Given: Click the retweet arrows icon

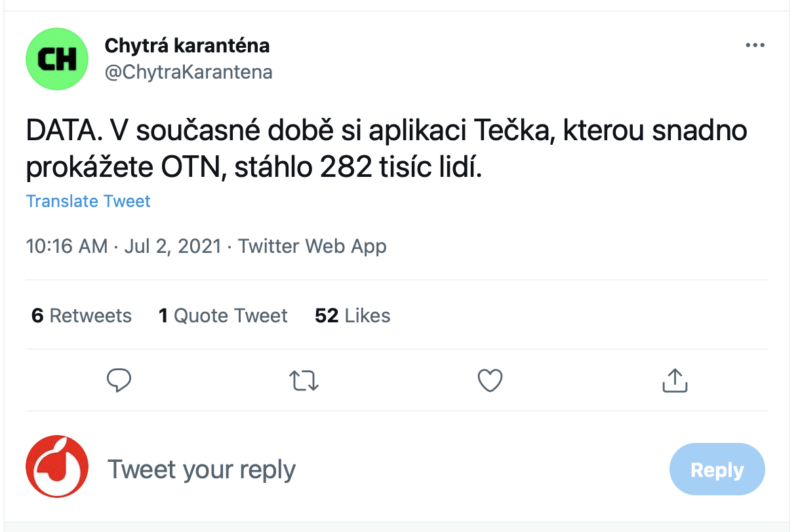Looking at the screenshot, I should point(305,380).
